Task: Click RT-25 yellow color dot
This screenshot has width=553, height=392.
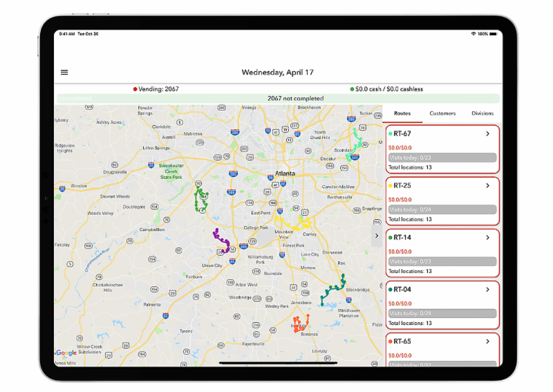Action: (x=391, y=185)
